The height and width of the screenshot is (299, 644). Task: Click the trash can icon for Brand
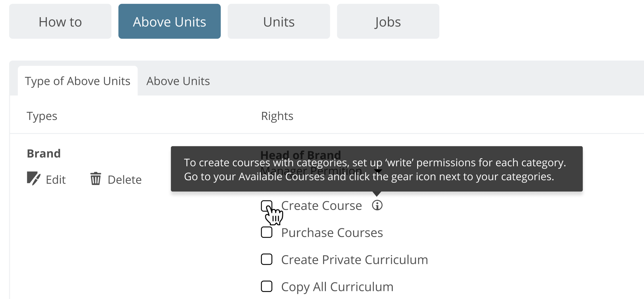point(95,179)
